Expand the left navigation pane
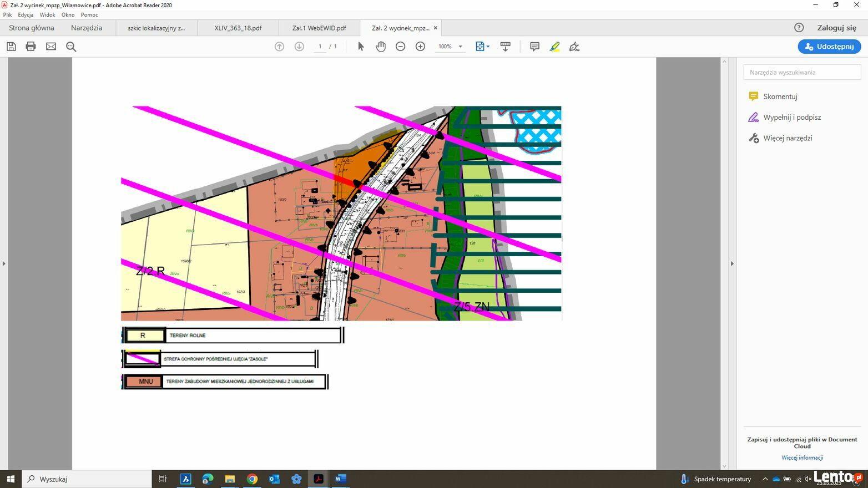Screen dimensions: 868x488 tap(4, 263)
